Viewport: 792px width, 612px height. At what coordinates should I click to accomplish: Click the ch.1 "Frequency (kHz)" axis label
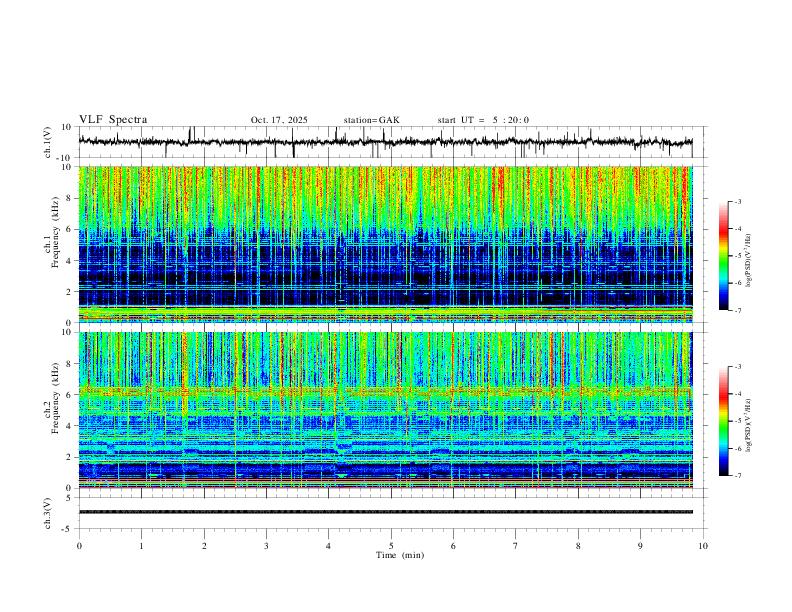pyautogui.click(x=55, y=233)
